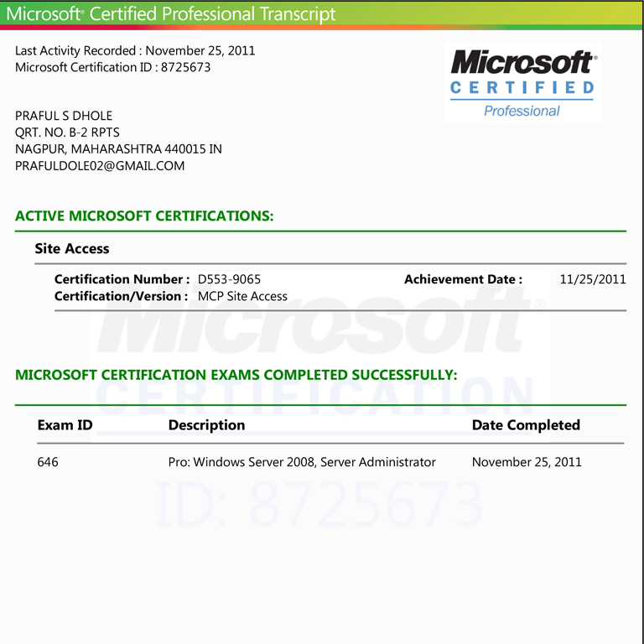
Task: Click the Microsoft Certified Professional logo
Action: coord(522,83)
